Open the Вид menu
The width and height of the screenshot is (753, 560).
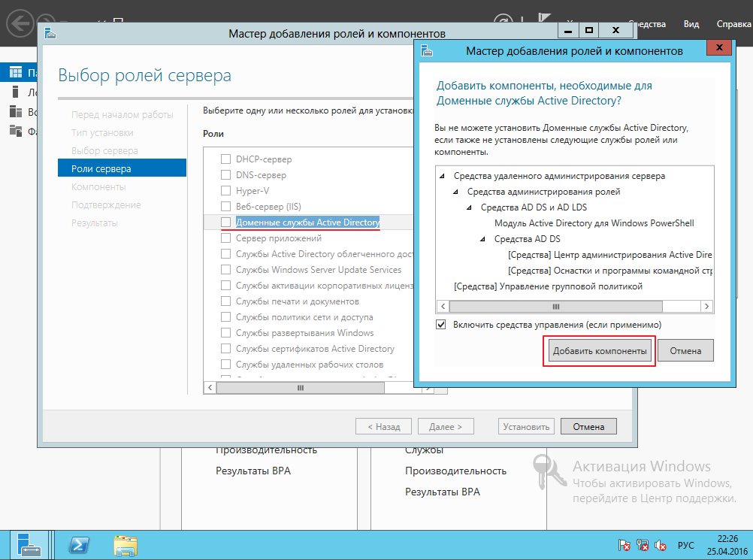pos(691,24)
